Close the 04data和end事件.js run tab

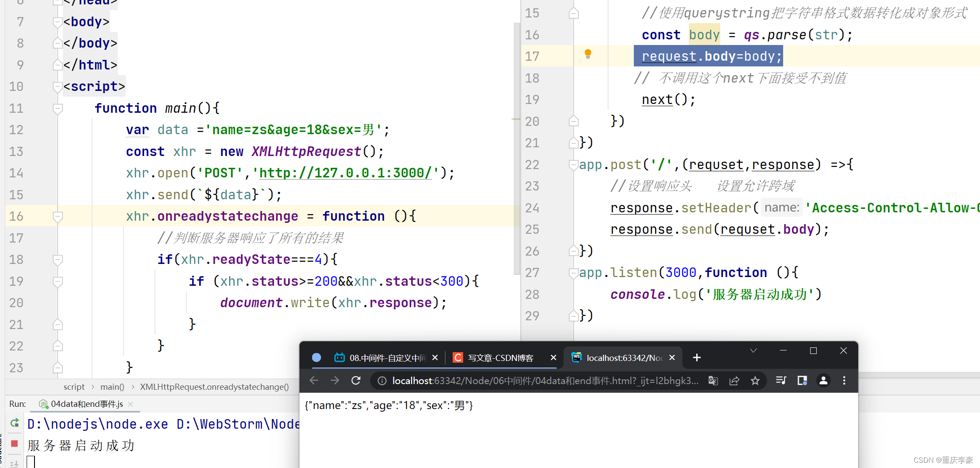click(x=131, y=404)
